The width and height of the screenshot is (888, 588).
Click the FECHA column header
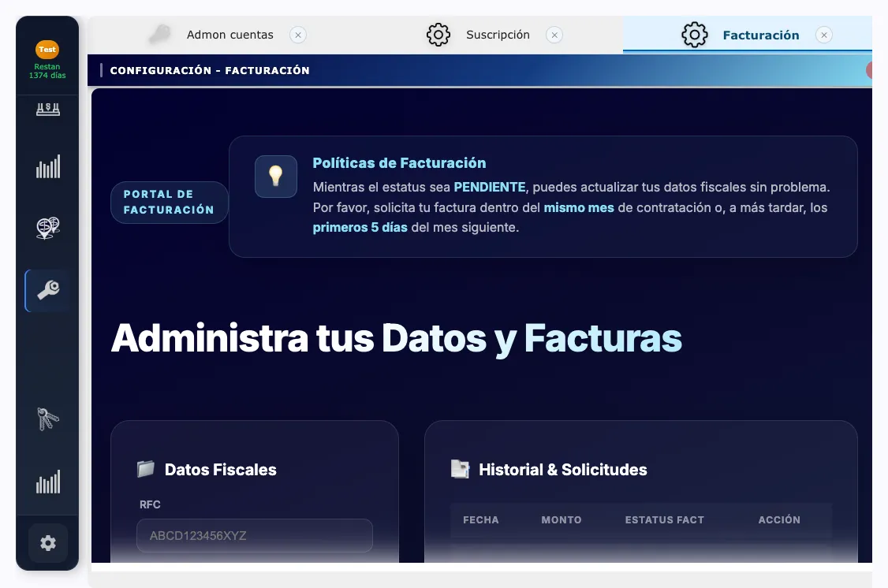coord(481,519)
